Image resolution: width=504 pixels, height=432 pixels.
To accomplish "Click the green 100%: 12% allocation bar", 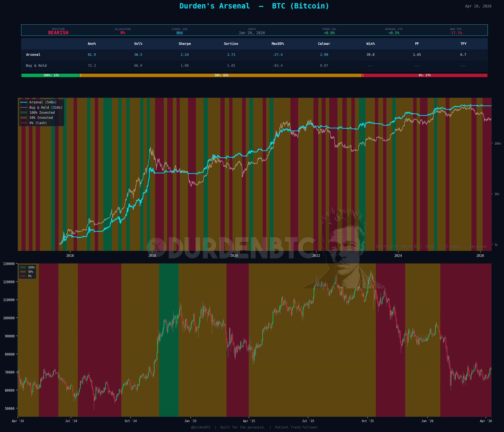I will pyautogui.click(x=50, y=76).
